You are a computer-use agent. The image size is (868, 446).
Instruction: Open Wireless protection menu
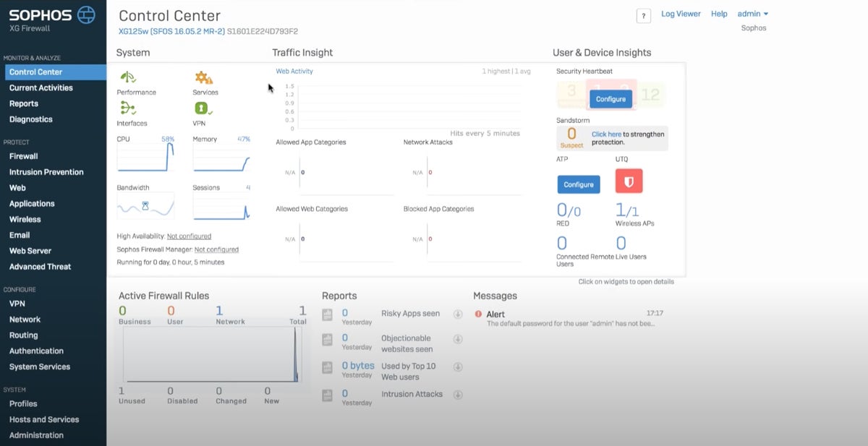tap(25, 220)
